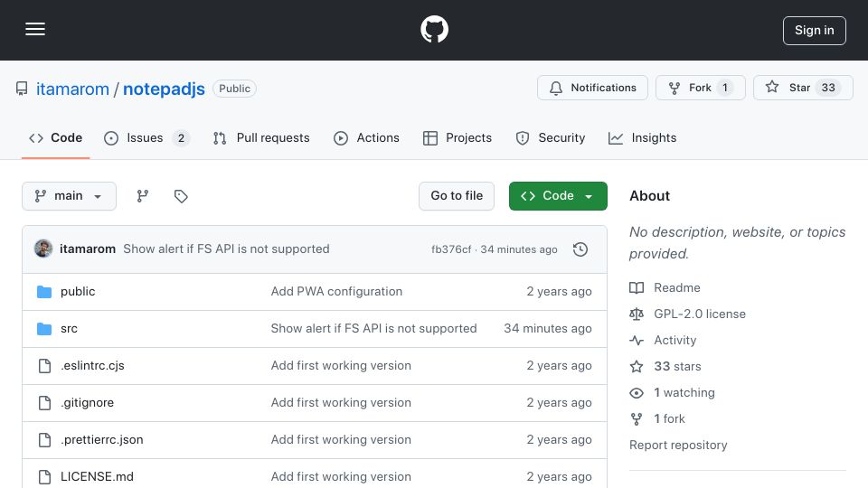868x488 pixels.
Task: Open .eslintrc.cjs 'Add first working version' commit
Action: pos(341,366)
